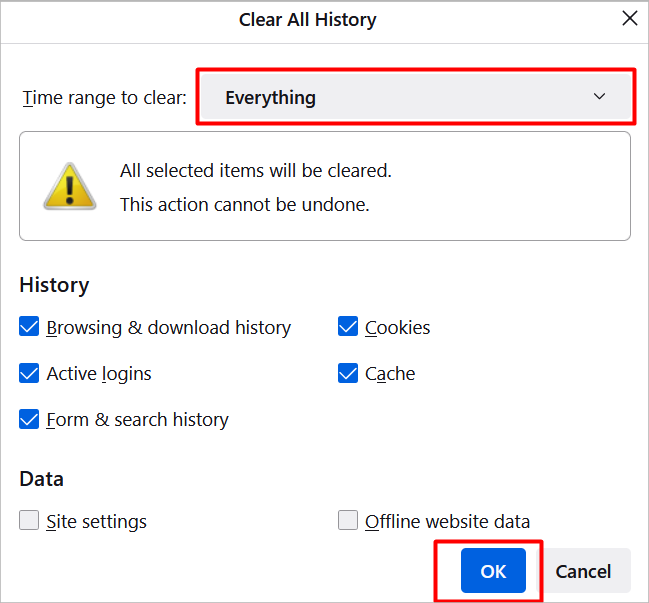This screenshot has width=649, height=603.
Task: Click 'This action cannot be undone' text
Action: point(244,204)
